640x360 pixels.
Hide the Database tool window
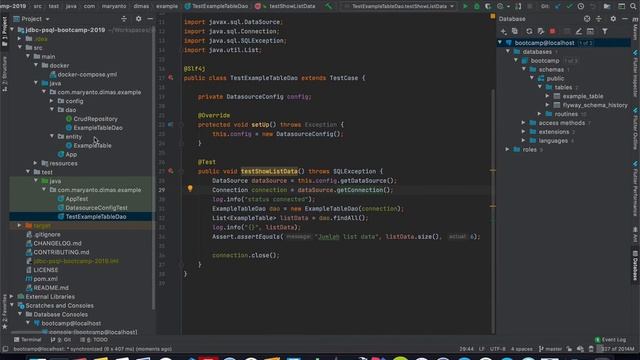coord(625,19)
